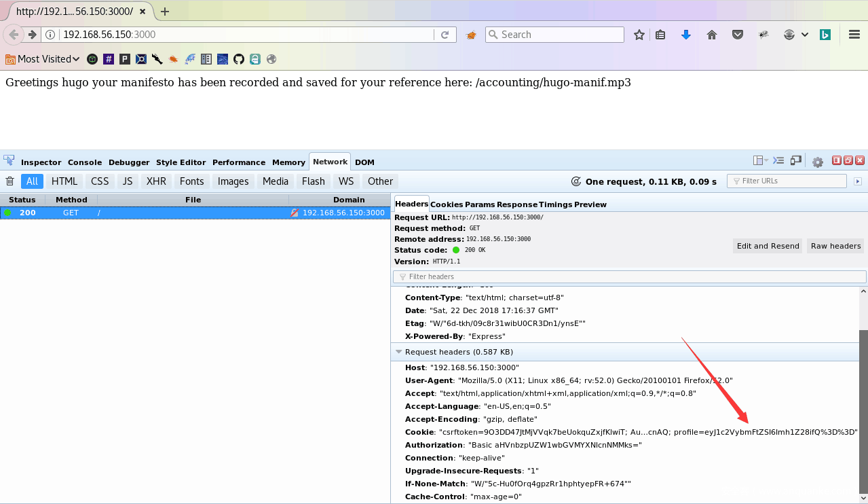Click the Edit and Resend button

(768, 246)
